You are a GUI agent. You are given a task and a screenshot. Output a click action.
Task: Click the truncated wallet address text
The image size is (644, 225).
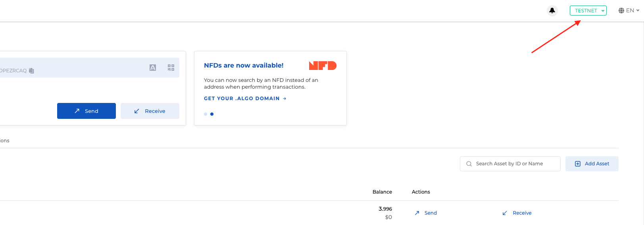click(x=13, y=71)
